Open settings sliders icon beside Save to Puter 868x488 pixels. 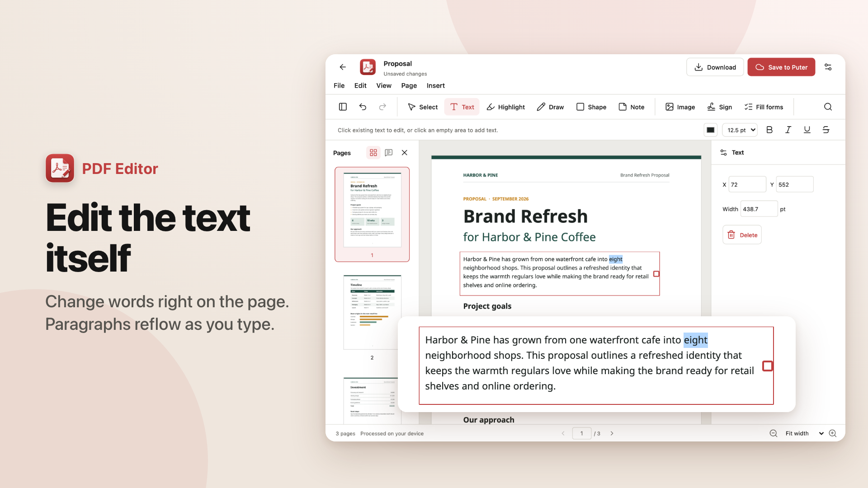[828, 67]
